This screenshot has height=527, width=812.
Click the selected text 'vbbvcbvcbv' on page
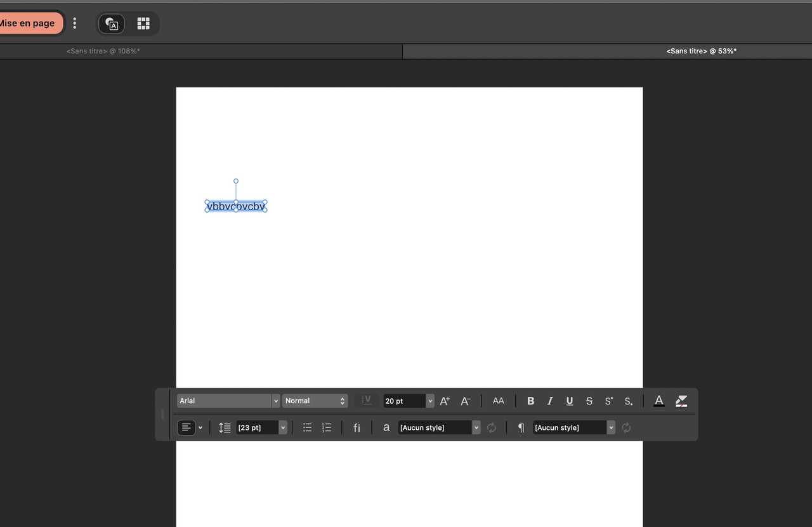[236, 206]
